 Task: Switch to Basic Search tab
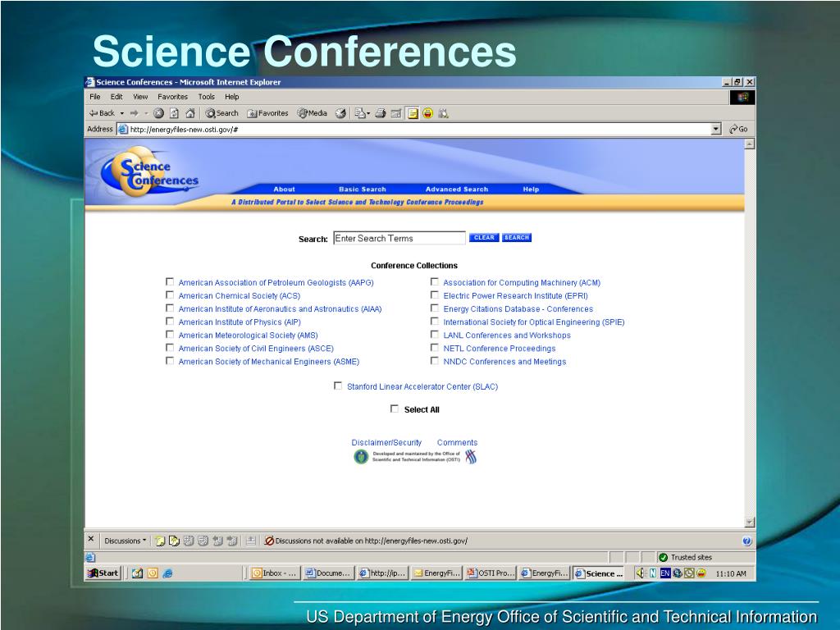pos(362,189)
